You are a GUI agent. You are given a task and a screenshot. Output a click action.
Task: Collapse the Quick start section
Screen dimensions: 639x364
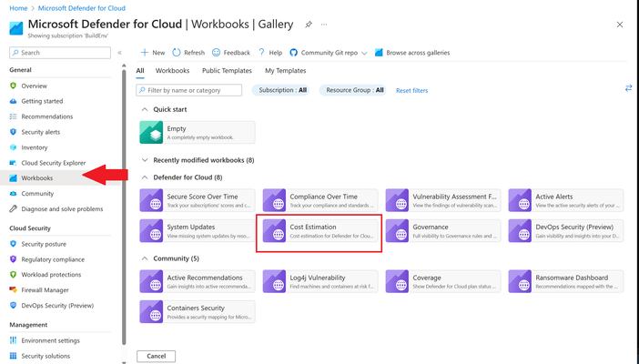144,109
